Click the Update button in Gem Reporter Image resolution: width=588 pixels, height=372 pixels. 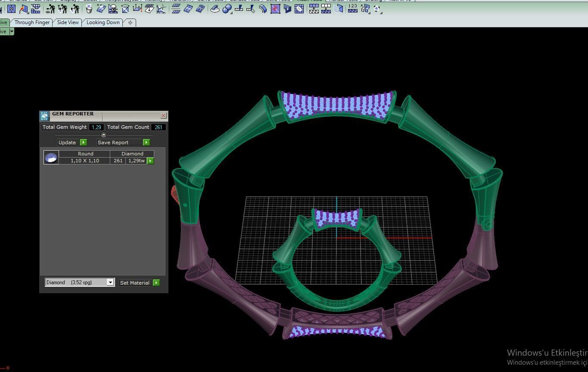[x=72, y=143]
